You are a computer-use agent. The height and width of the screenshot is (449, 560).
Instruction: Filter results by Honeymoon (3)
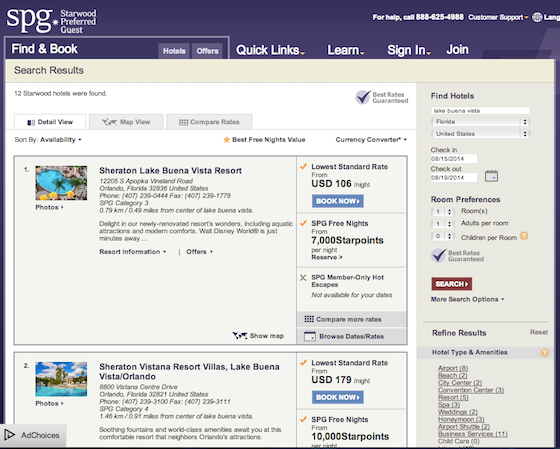(x=461, y=419)
